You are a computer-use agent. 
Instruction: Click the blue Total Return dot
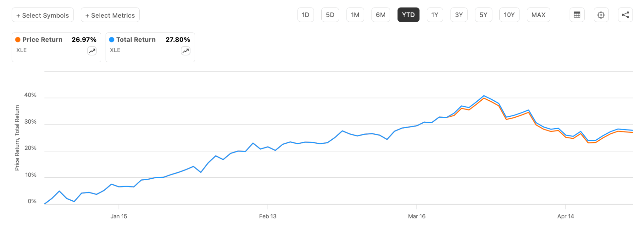pos(112,40)
